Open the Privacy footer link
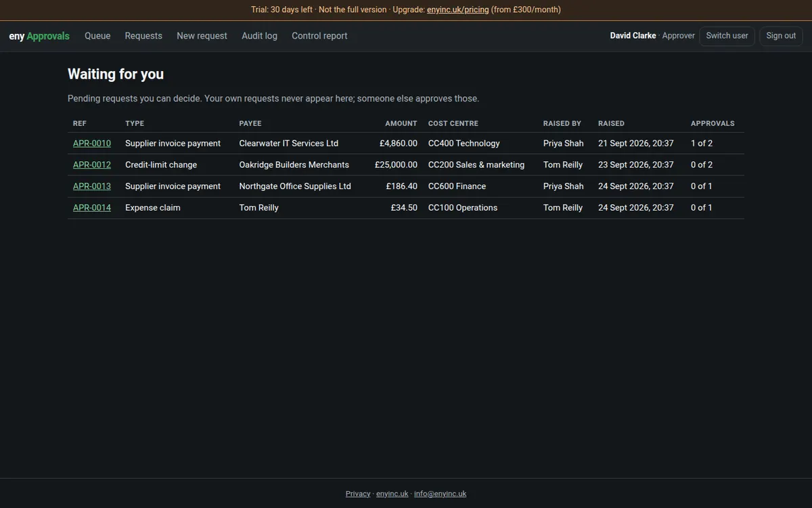Image resolution: width=812 pixels, height=508 pixels. coord(358,494)
